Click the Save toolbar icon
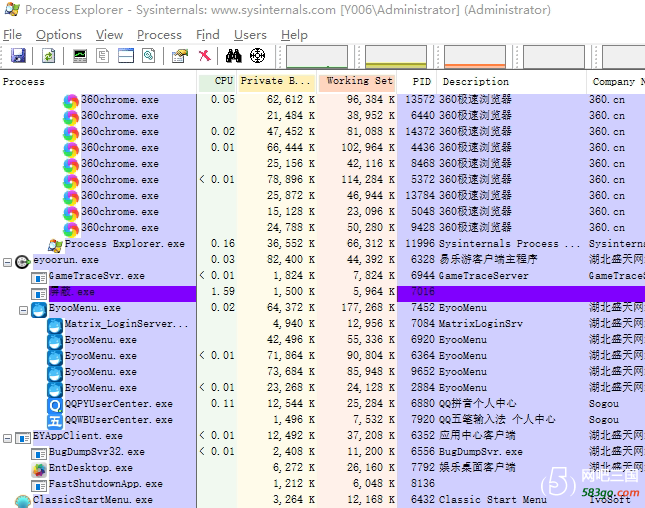 (x=18, y=56)
